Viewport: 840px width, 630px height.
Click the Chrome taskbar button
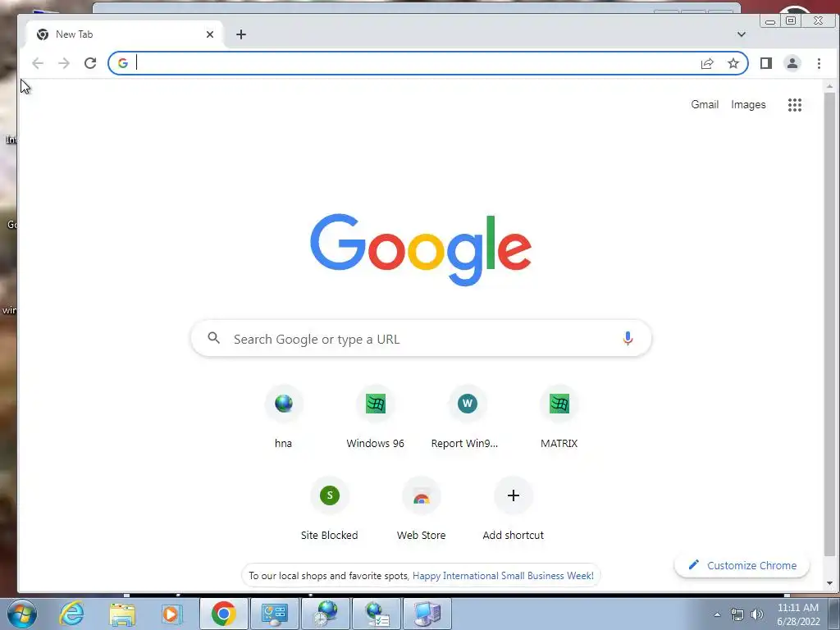[224, 614]
